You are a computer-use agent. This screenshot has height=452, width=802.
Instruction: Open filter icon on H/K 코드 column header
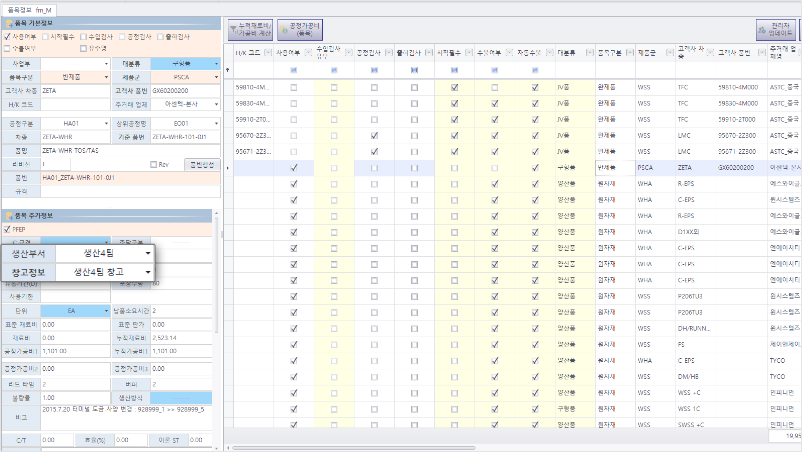point(268,52)
